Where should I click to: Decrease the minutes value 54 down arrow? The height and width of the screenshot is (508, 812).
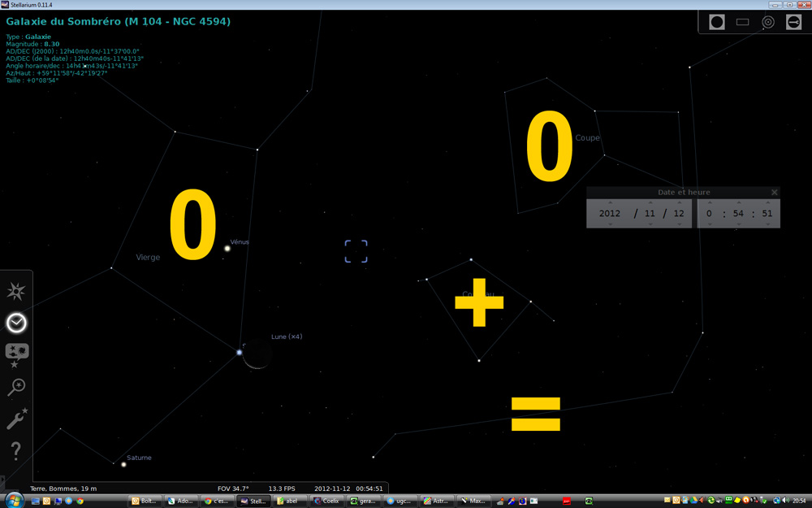pos(738,224)
